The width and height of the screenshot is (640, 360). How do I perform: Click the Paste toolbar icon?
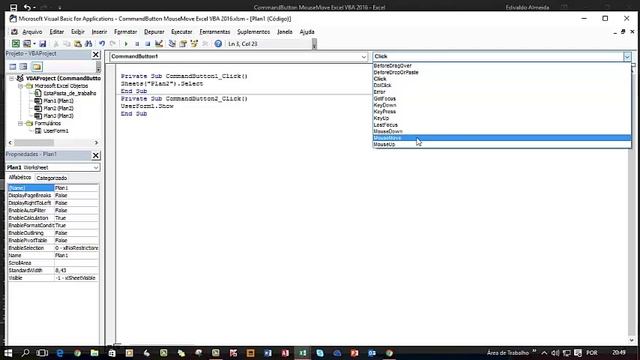(x=78, y=44)
